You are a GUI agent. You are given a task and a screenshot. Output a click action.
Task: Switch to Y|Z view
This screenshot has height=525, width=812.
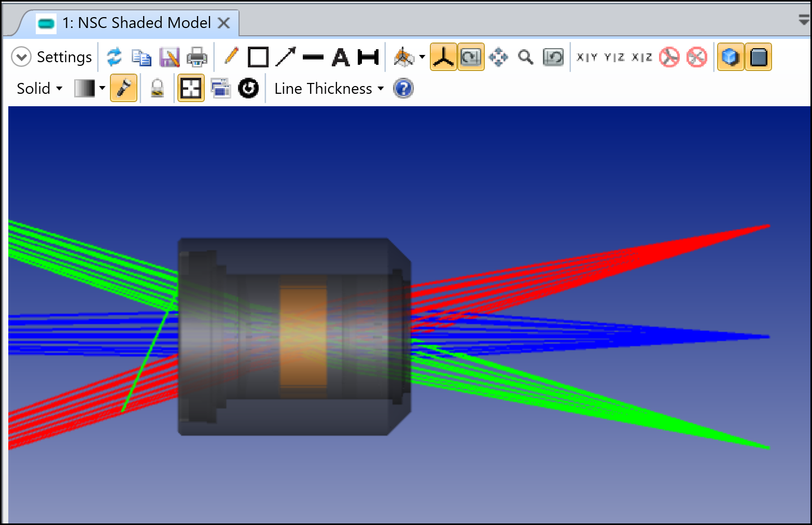614,58
